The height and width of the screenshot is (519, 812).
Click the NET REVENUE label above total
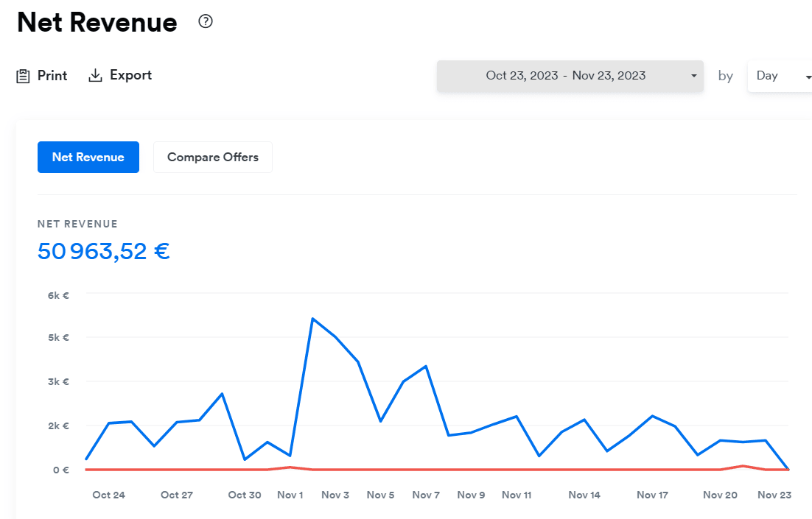tap(77, 224)
